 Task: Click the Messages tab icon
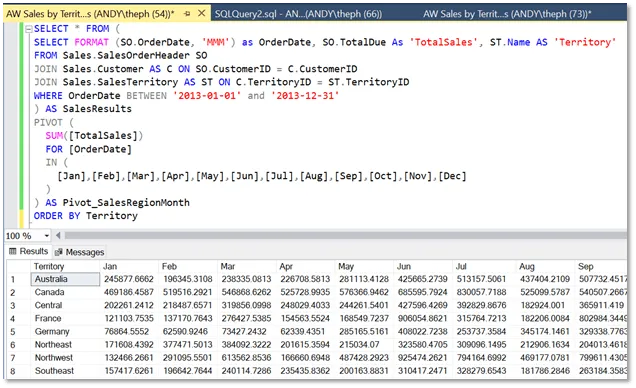point(59,252)
